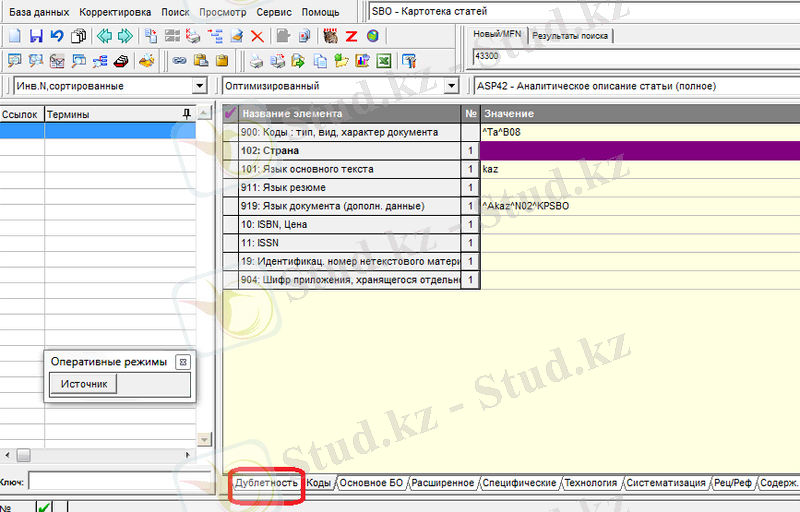The height and width of the screenshot is (512, 800).
Task: Click the green checkmark in the status bar
Action: coord(44,507)
